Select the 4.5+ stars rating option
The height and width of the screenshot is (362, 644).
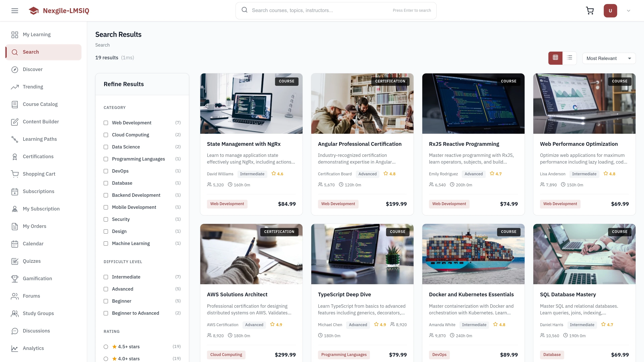click(x=106, y=347)
